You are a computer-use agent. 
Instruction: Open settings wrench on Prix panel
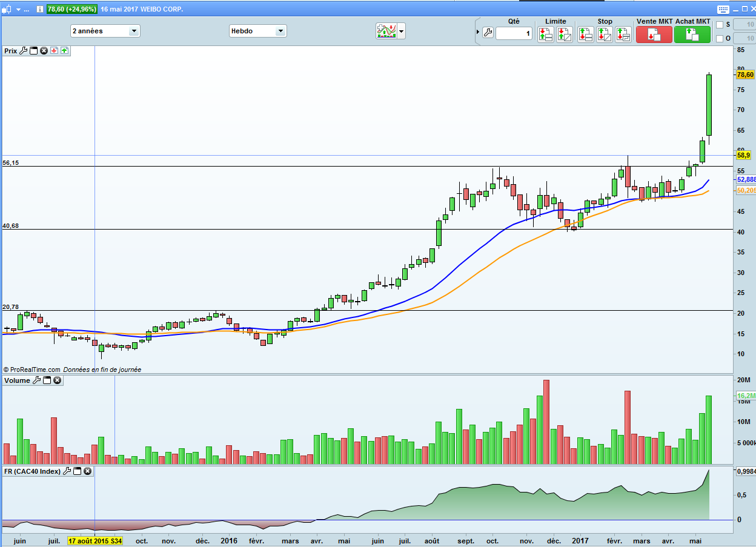(24, 51)
